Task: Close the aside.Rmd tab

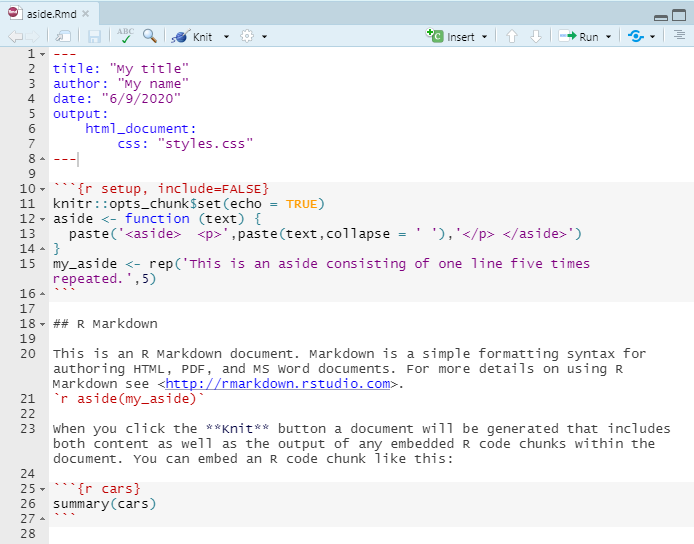Action: 86,14
